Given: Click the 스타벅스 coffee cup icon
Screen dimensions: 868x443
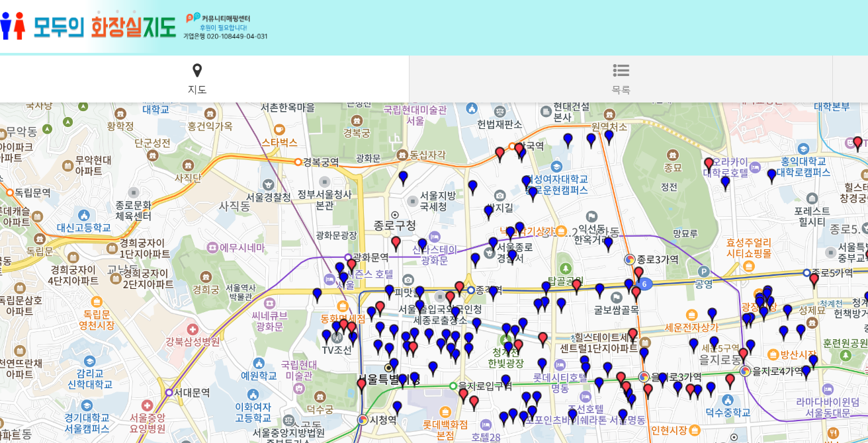Looking at the screenshot, I should 279,130.
